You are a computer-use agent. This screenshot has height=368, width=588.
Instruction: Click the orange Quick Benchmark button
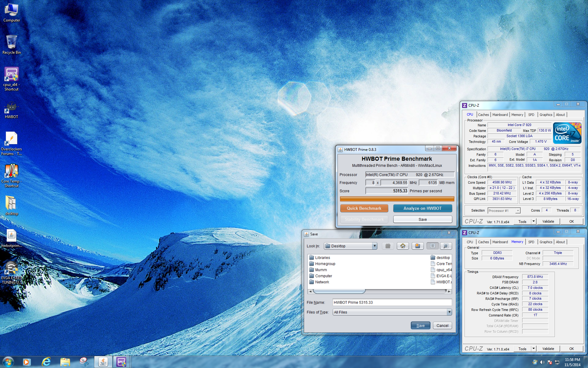pyautogui.click(x=364, y=208)
